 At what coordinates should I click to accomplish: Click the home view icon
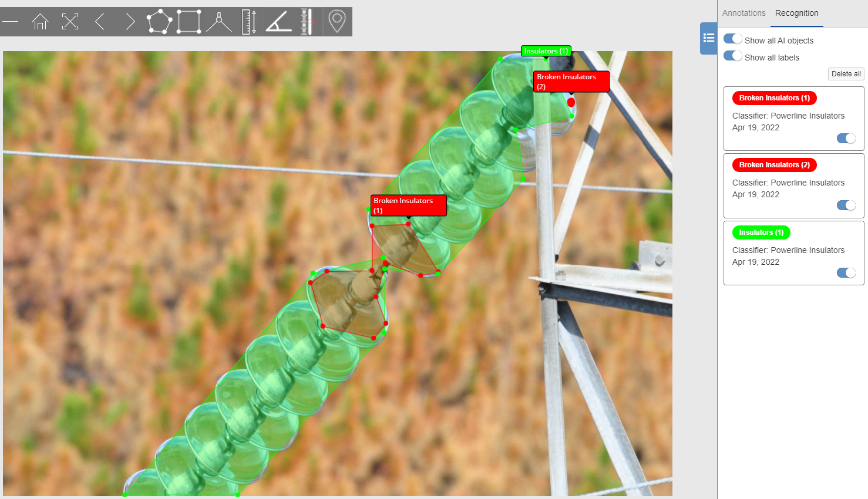point(40,22)
